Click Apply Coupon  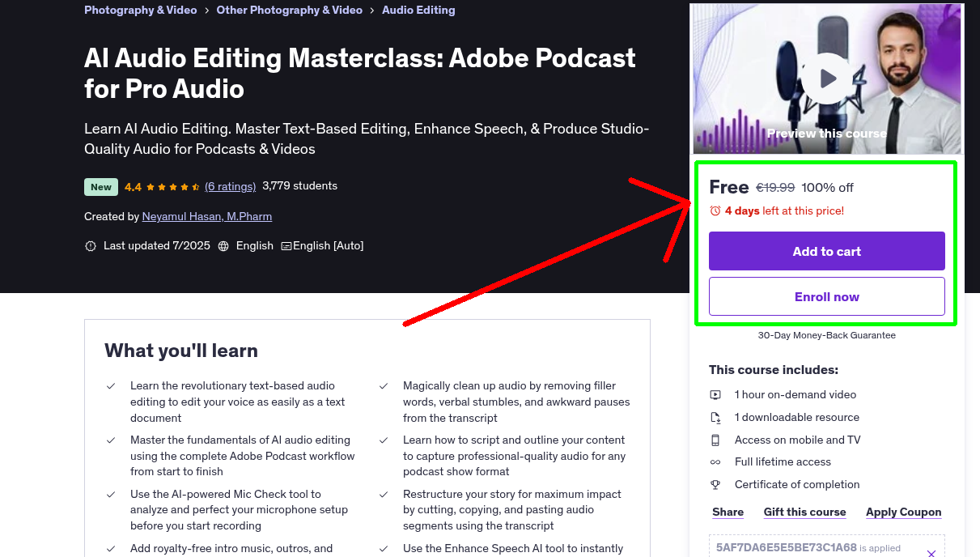904,512
